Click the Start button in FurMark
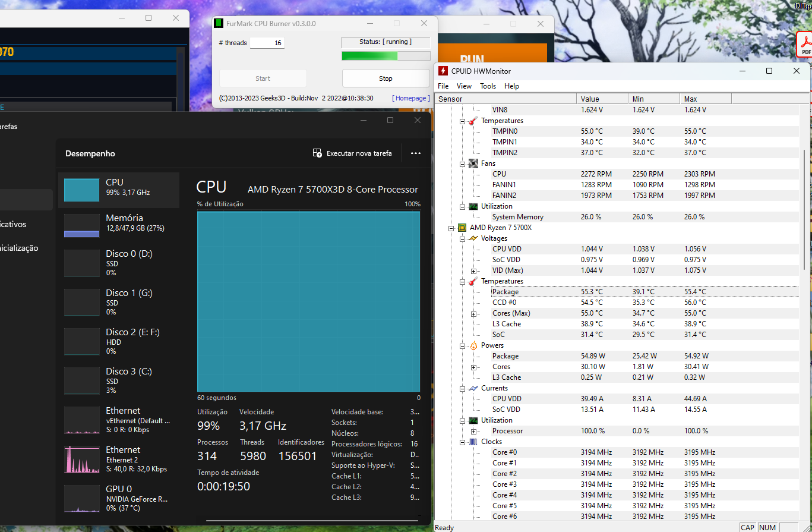This screenshot has width=812, height=532. coord(263,78)
